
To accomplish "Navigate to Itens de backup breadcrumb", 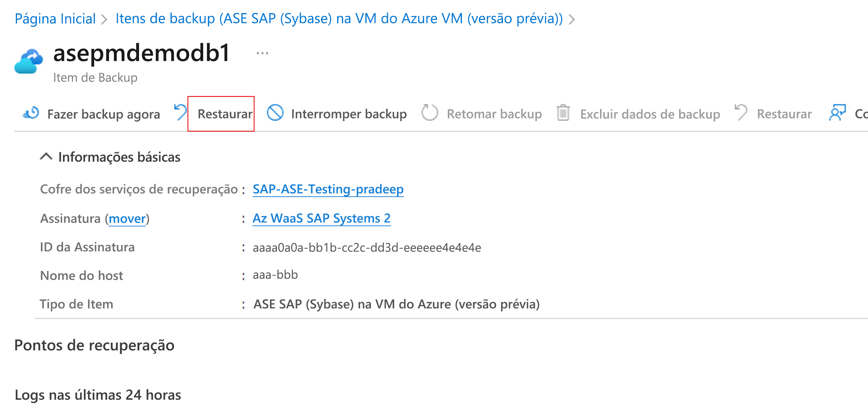I will [x=339, y=18].
